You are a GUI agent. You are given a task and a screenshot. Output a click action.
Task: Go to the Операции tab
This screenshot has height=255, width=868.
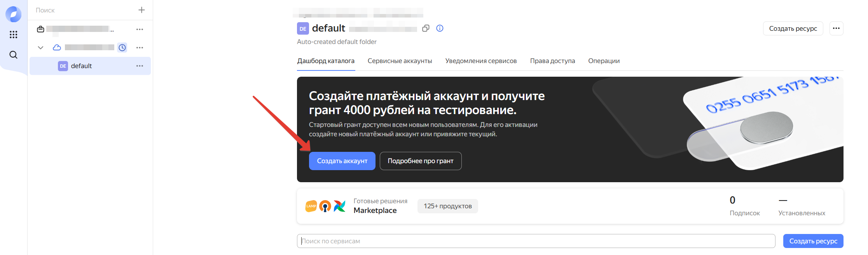(604, 61)
